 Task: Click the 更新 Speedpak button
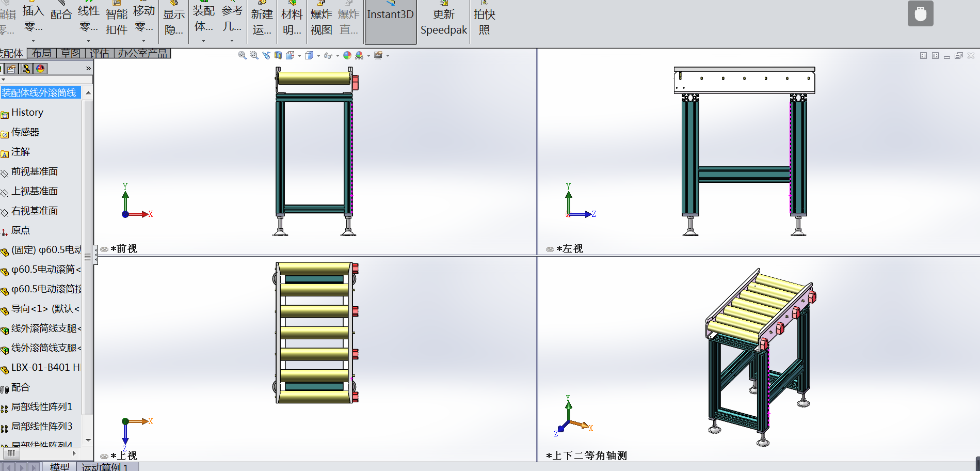pyautogui.click(x=444, y=21)
